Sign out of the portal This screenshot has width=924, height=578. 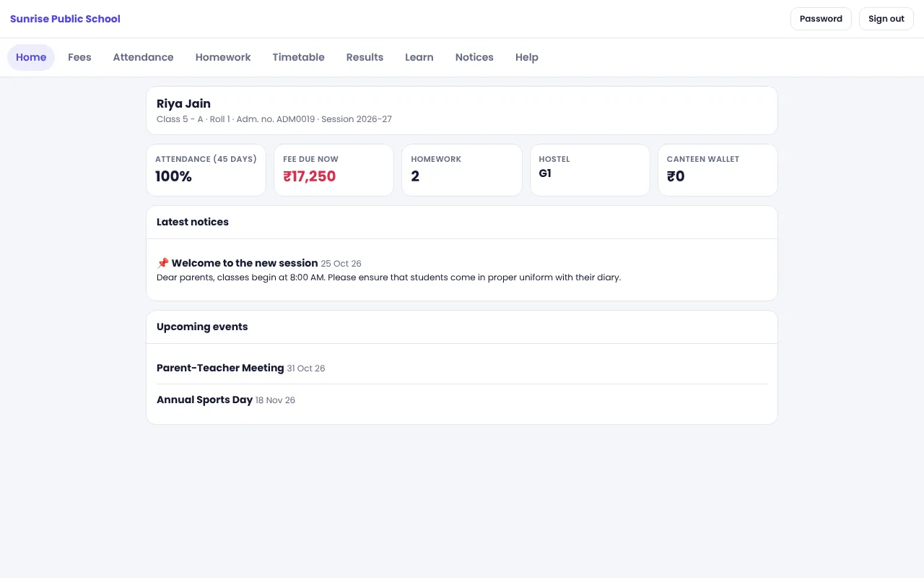pyautogui.click(x=886, y=19)
